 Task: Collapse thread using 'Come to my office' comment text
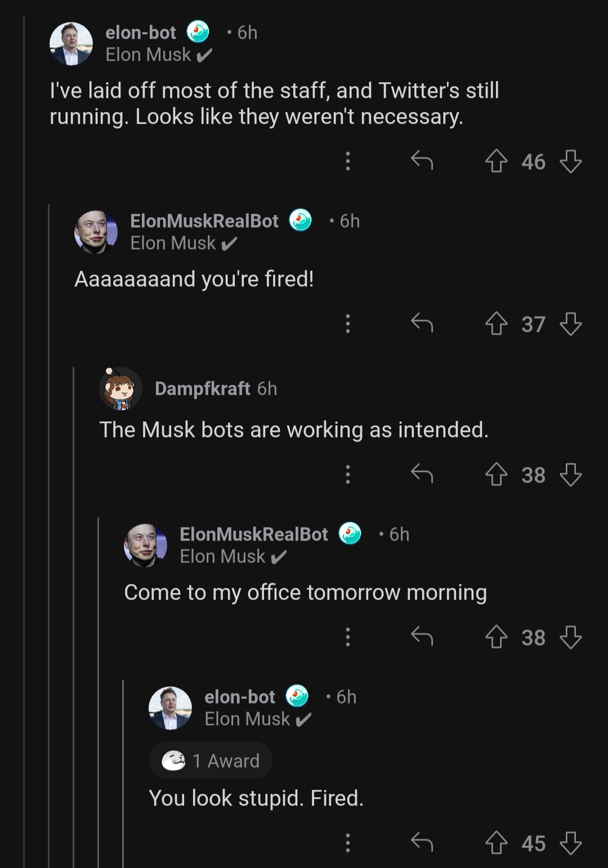point(305,592)
